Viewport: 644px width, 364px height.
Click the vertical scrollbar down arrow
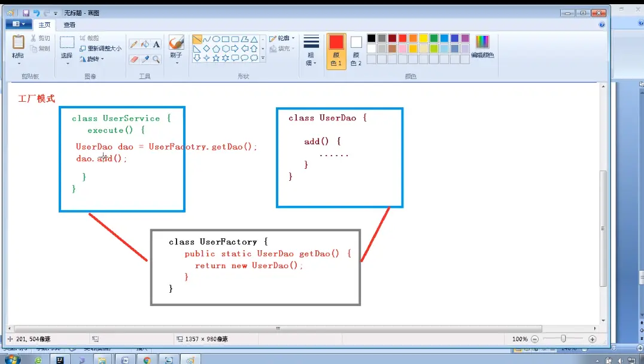pos(603,320)
